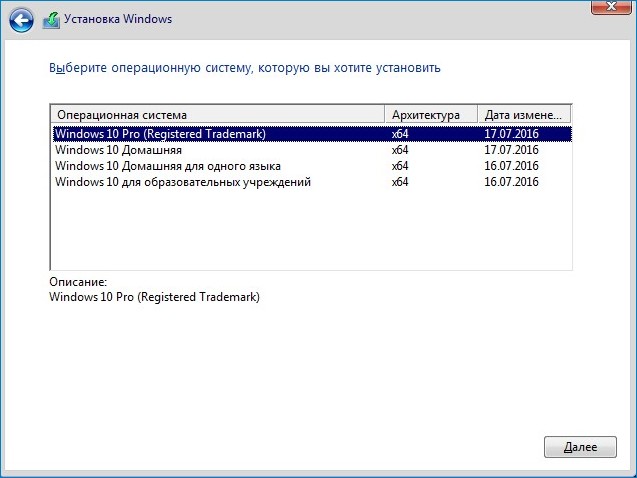Click the "Операционная система" column header
Viewport: 637px width, 478px height.
coord(217,115)
